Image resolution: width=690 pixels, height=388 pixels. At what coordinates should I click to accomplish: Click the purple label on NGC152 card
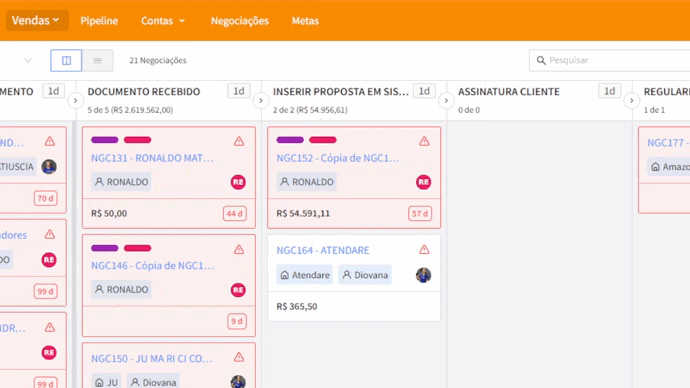click(290, 140)
